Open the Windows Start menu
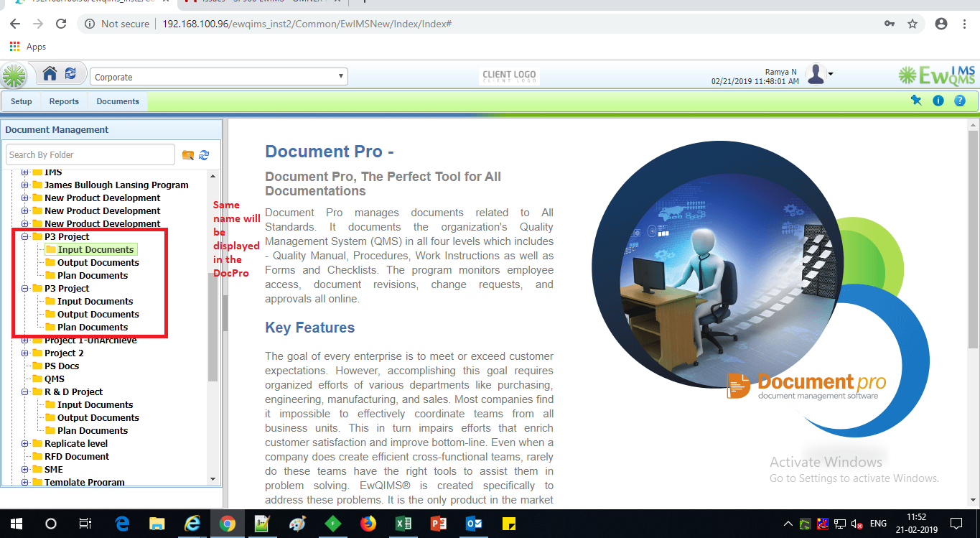The image size is (980, 538). coord(17,524)
